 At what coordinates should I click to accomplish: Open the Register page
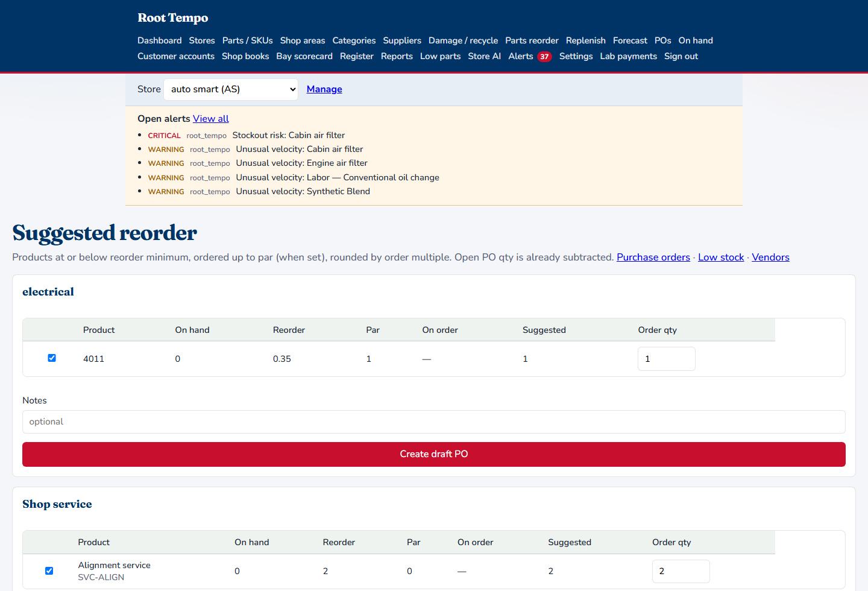point(357,56)
